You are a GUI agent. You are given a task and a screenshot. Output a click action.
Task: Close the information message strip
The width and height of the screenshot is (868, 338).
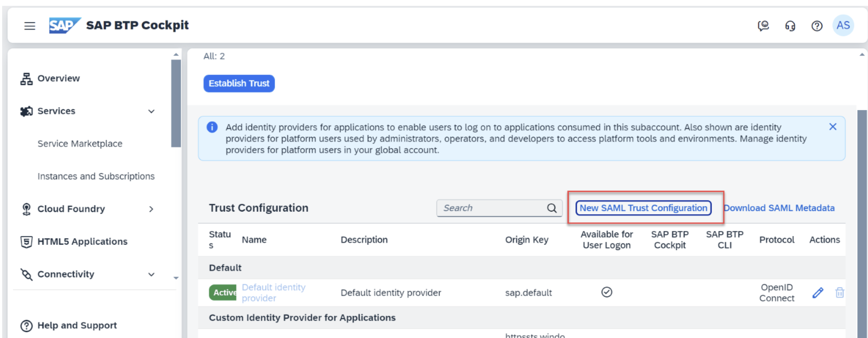click(x=833, y=127)
